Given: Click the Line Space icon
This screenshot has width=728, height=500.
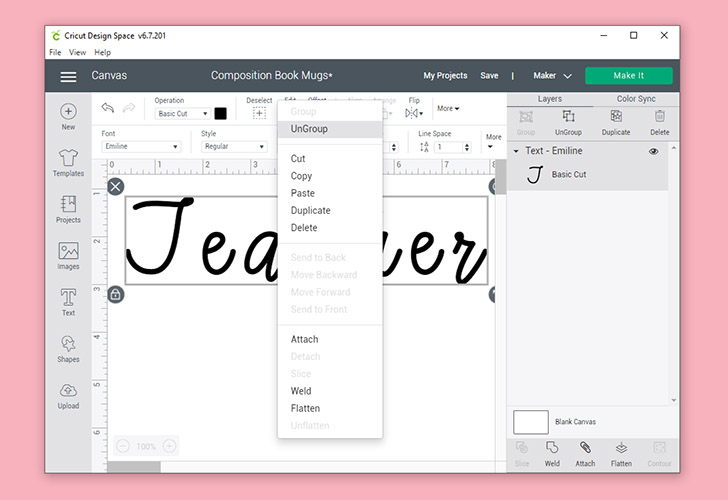Looking at the screenshot, I should [x=424, y=147].
